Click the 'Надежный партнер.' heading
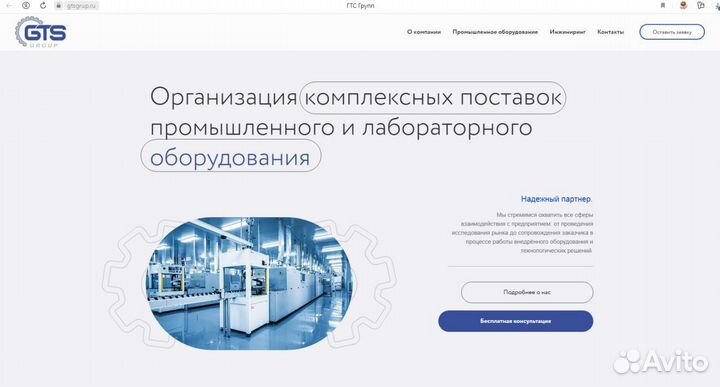 coord(556,199)
